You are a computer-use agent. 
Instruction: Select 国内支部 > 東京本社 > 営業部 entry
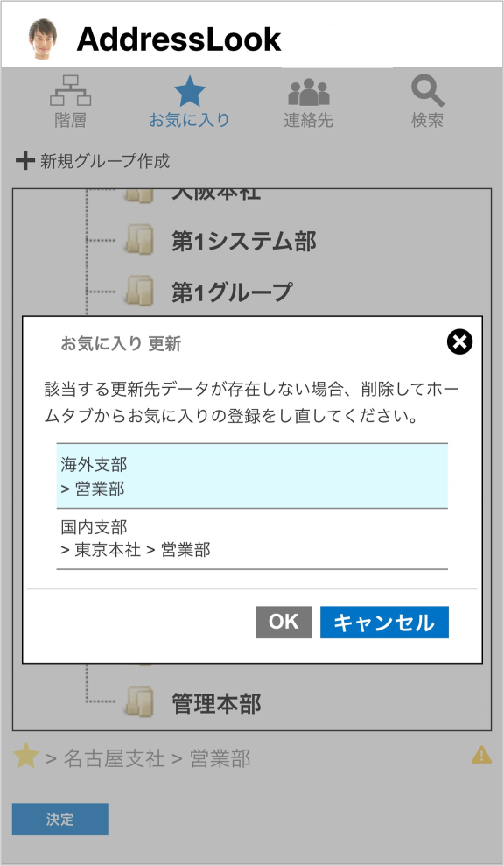point(252,539)
